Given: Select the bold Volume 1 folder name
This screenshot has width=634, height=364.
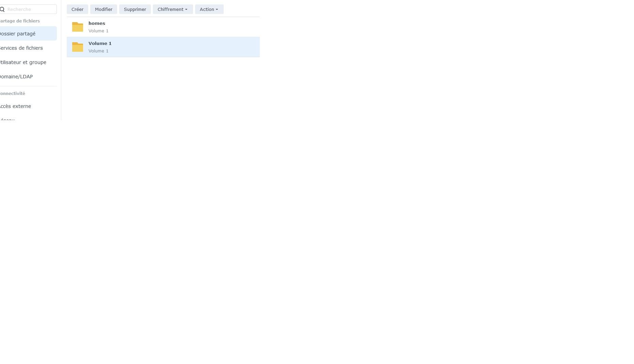Looking at the screenshot, I should click(x=100, y=43).
